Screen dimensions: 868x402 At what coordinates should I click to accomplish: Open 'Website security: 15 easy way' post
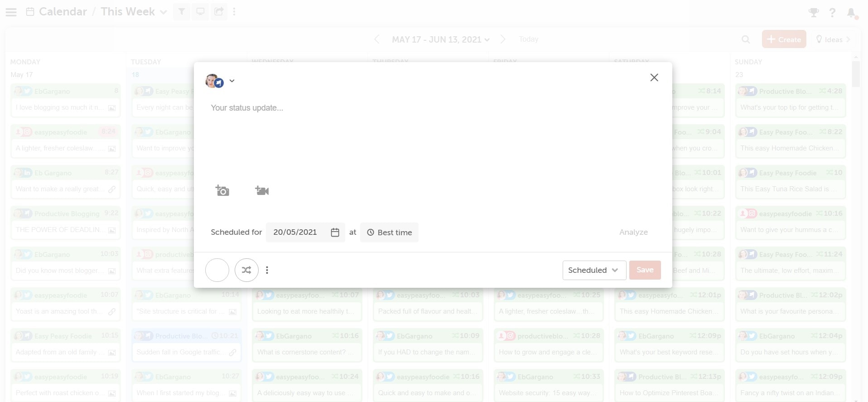coord(549,385)
